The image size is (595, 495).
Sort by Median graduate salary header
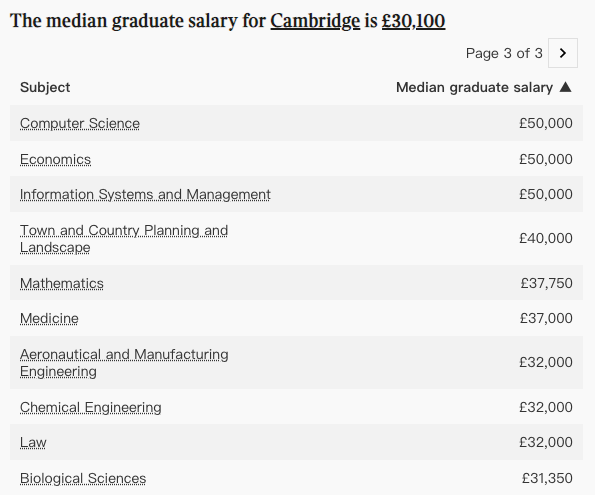tap(474, 87)
